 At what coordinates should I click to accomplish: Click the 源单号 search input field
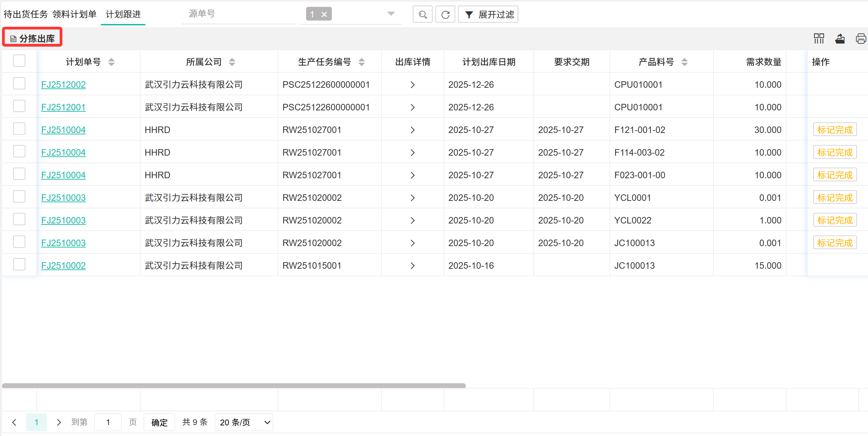[239, 14]
